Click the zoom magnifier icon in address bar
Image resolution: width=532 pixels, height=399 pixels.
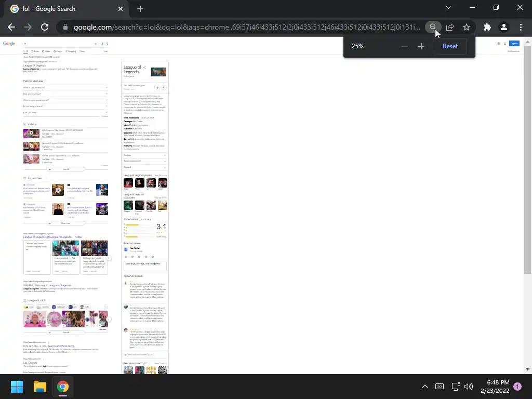[x=432, y=27]
